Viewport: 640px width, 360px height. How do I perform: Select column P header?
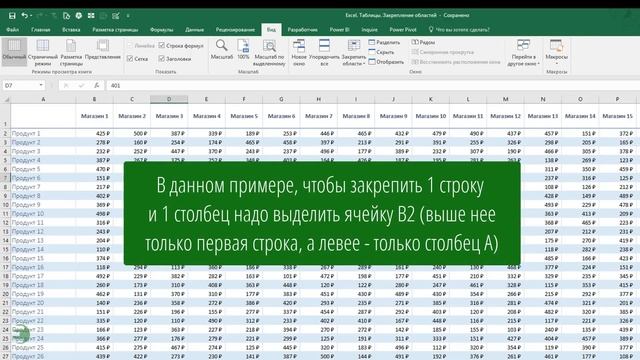pyautogui.click(x=617, y=99)
